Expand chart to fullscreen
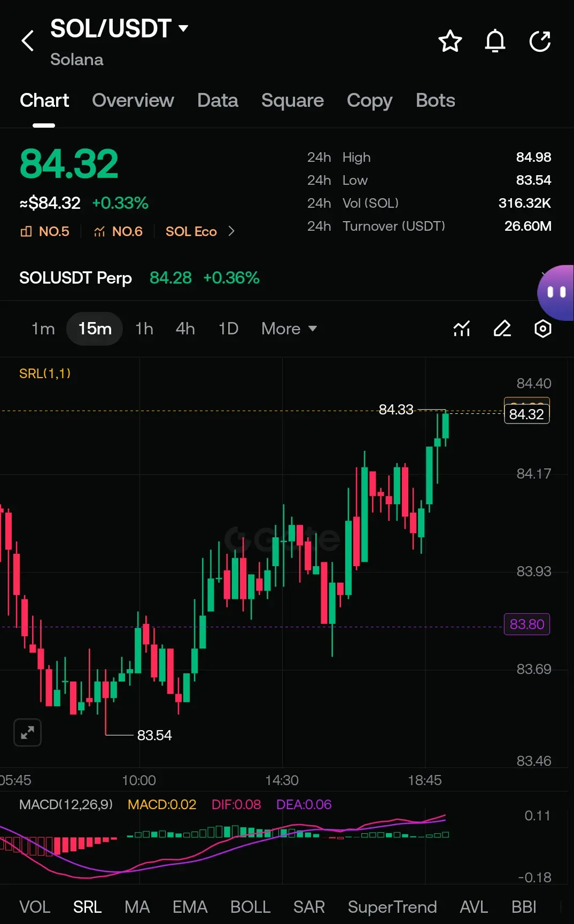574x924 pixels. pos(27,732)
